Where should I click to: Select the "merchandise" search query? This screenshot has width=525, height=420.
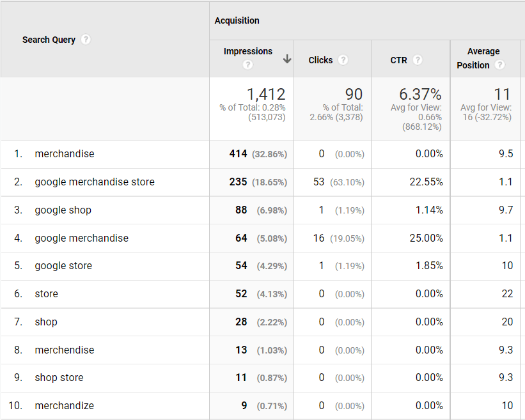pyautogui.click(x=65, y=153)
